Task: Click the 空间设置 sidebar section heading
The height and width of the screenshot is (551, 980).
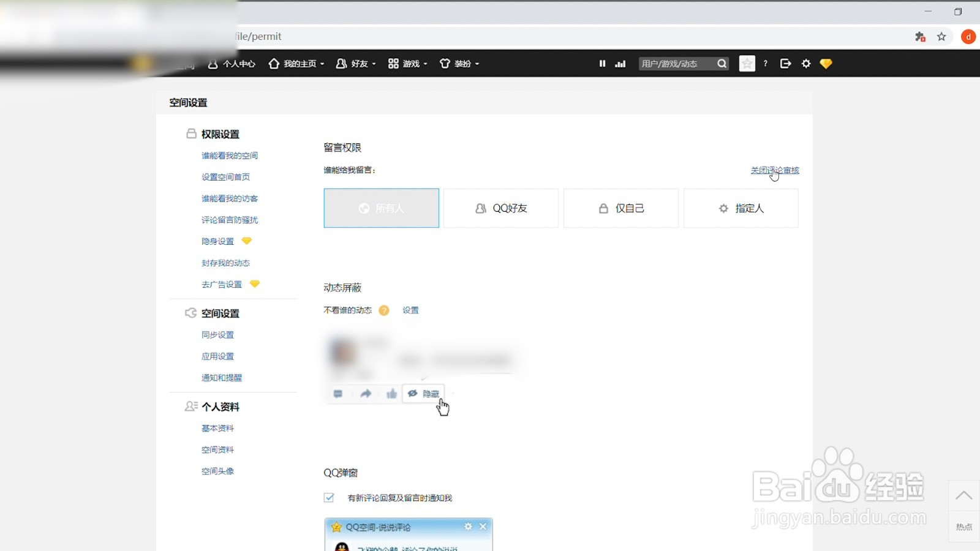Action: pyautogui.click(x=221, y=313)
